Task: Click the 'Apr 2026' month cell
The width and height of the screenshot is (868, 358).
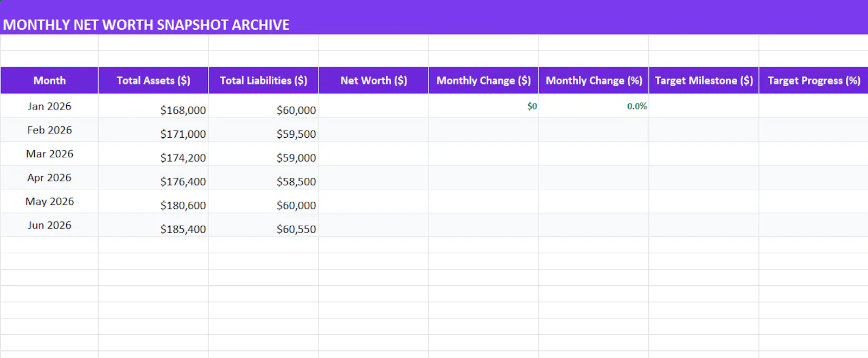Action: click(49, 178)
